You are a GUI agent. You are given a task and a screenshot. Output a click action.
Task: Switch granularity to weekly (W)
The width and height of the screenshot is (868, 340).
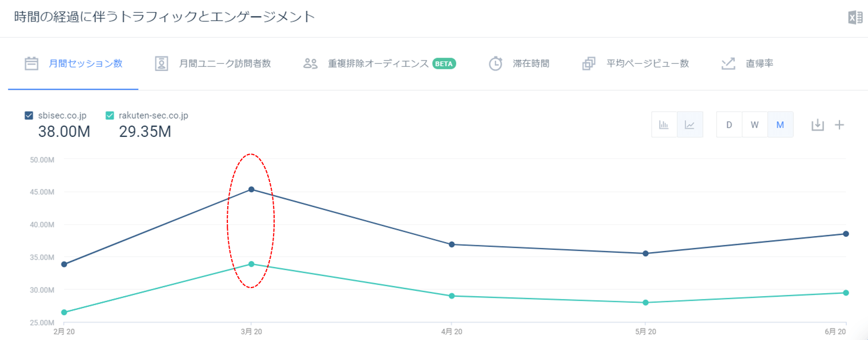pyautogui.click(x=754, y=124)
